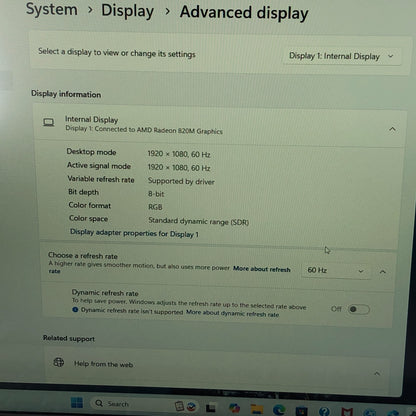Screen dimensions: 416x416
Task: Click Standard dynamic range (SDR) text
Action: [199, 221]
